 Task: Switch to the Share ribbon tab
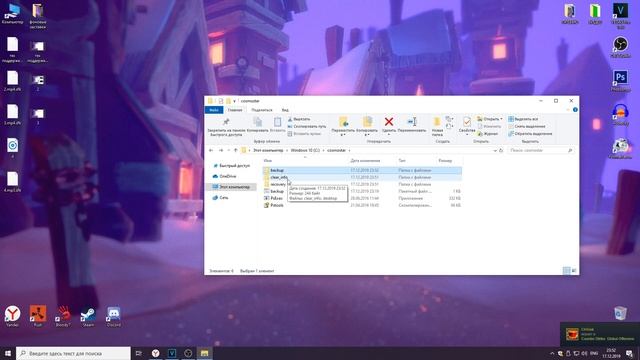[x=262, y=110]
